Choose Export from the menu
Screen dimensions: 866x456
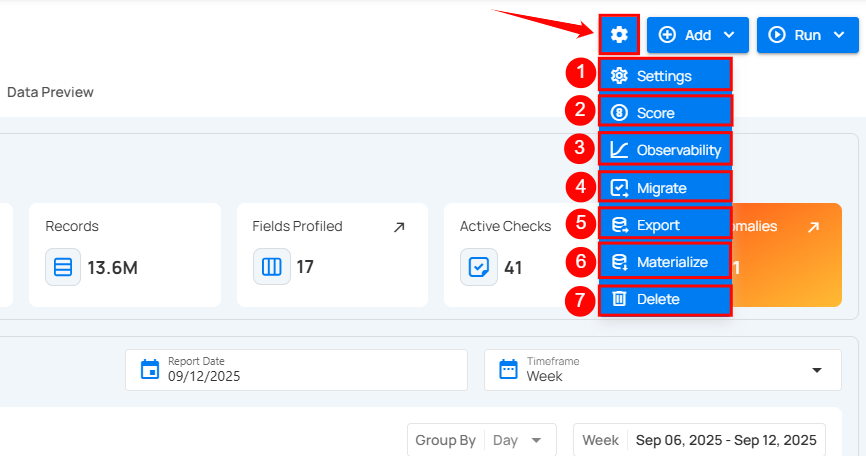point(664,225)
